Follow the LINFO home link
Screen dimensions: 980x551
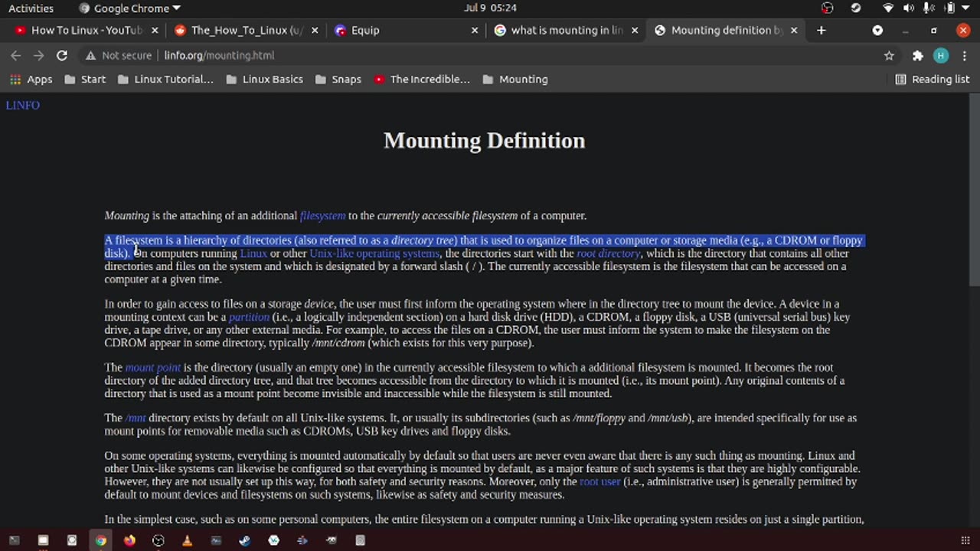22,105
